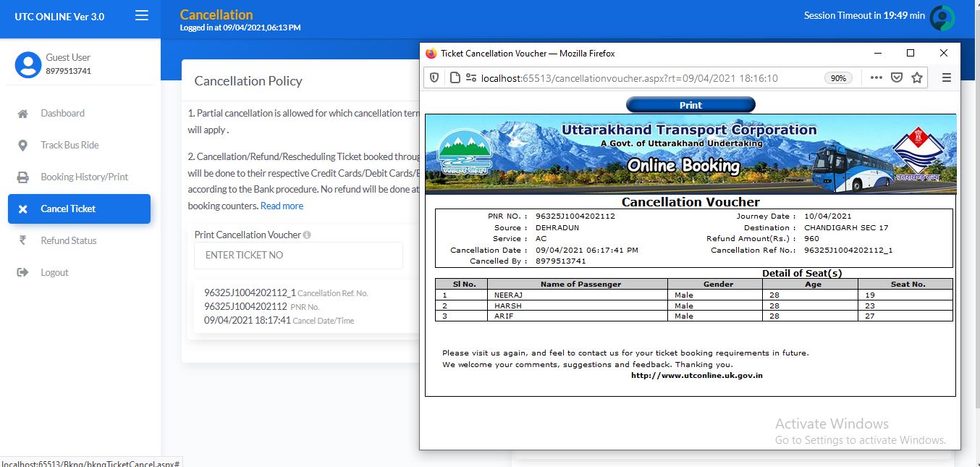
Task: Reset the 90% zoom level badge
Action: point(838,78)
